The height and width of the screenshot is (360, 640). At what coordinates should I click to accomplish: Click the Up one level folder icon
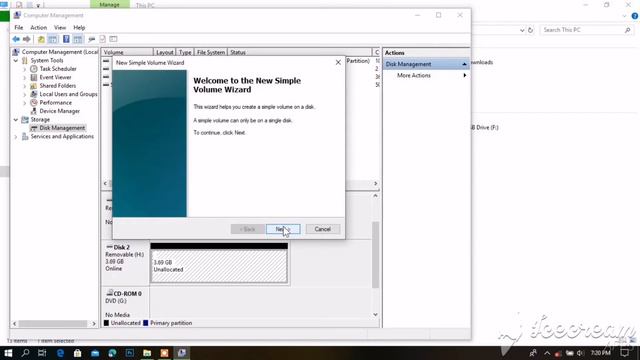pos(41,39)
